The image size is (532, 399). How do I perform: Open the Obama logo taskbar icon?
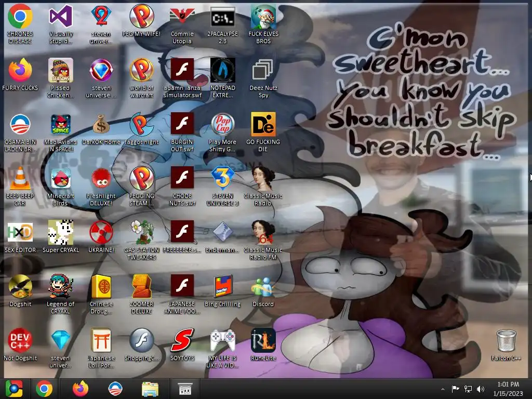point(115,389)
